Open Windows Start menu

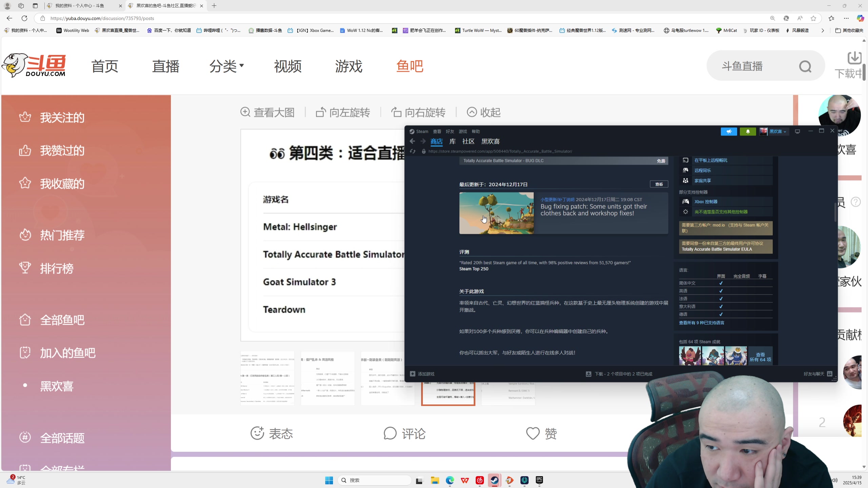coord(329,480)
